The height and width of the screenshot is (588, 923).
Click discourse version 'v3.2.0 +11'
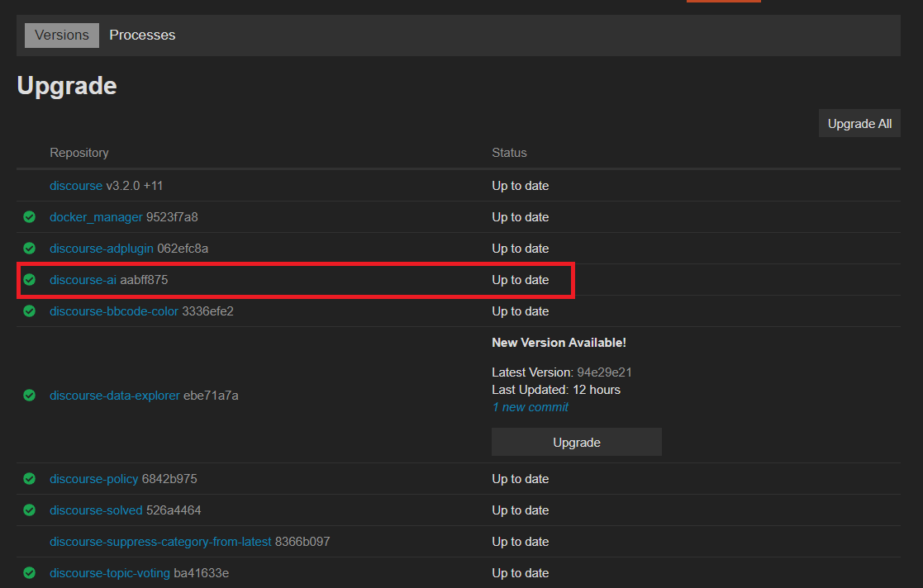click(134, 186)
